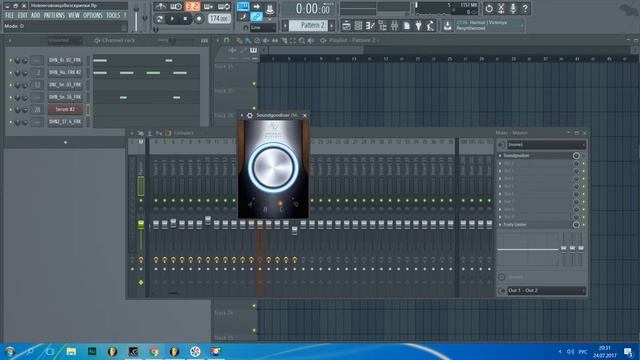This screenshot has width=640, height=360.
Task: Click the one-click audio recording microphone icon
Action: pos(513,8)
